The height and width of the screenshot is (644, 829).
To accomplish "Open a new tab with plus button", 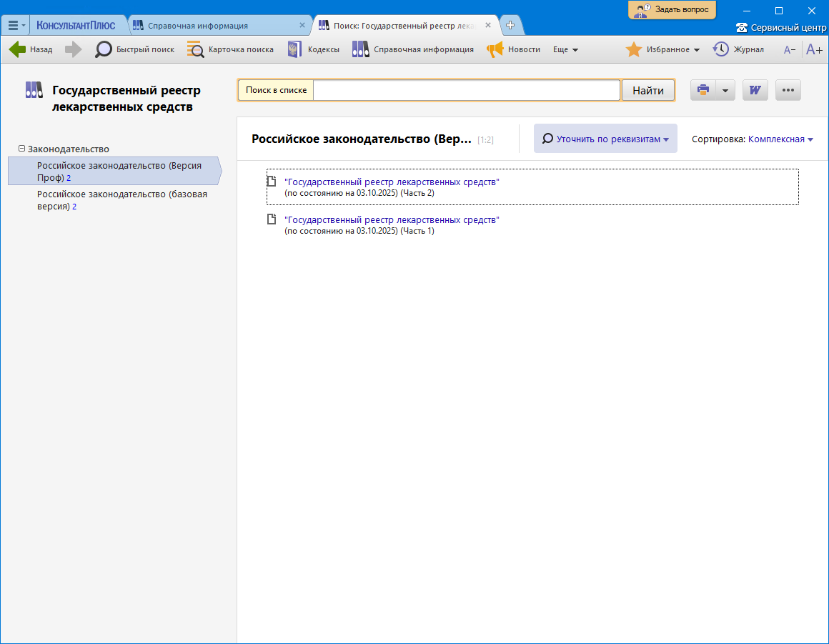I will click(510, 25).
